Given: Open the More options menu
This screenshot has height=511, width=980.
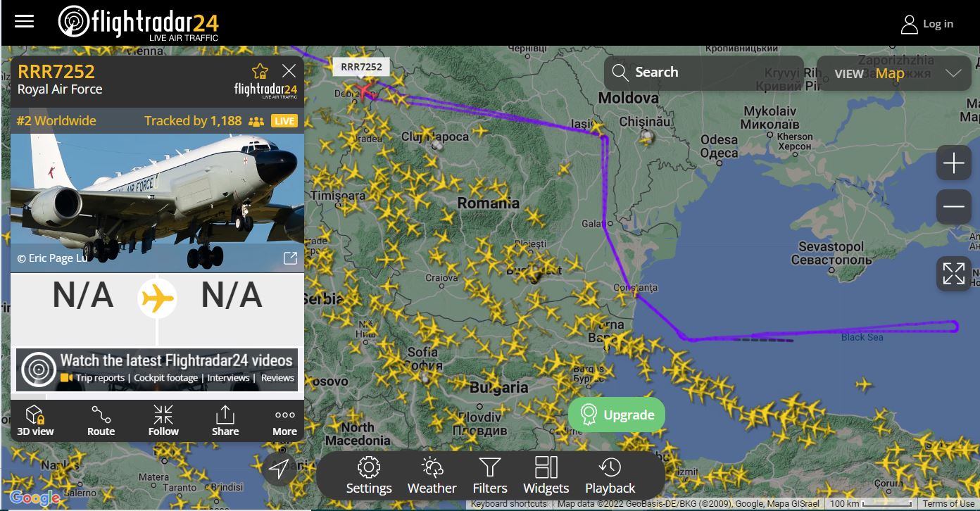Looking at the screenshot, I should pos(285,420).
